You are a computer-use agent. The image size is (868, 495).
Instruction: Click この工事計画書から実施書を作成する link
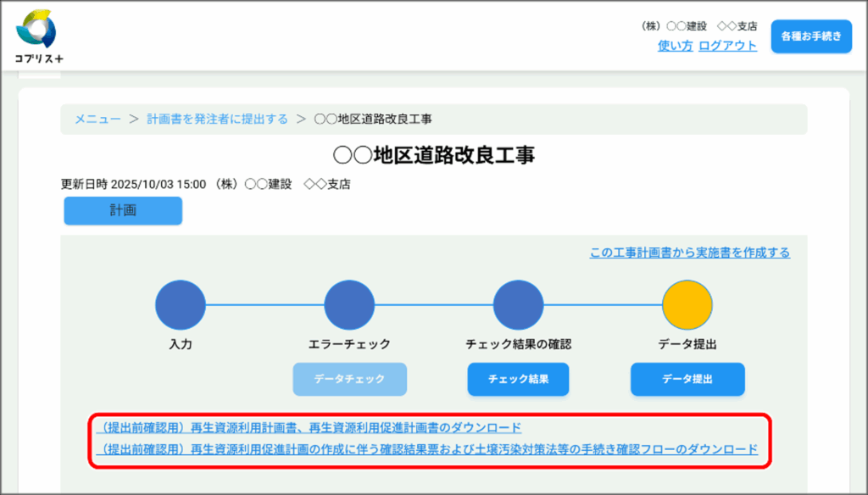pos(689,253)
